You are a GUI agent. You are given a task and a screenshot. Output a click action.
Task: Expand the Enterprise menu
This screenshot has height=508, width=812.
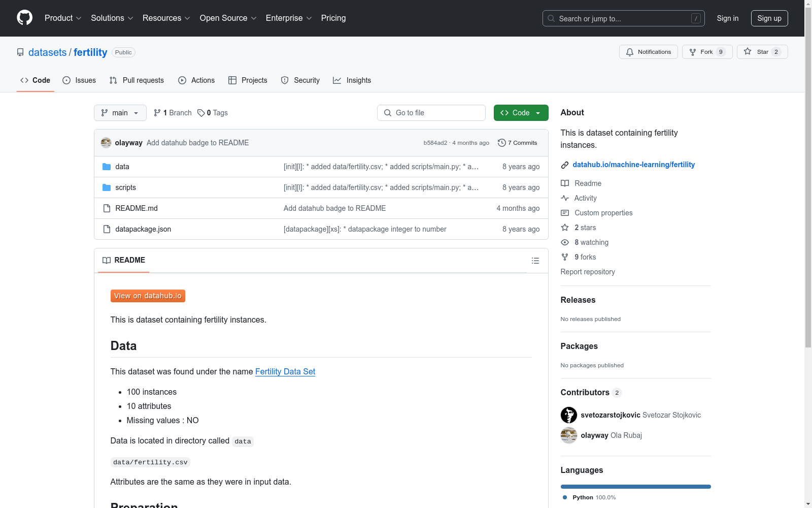pos(289,18)
